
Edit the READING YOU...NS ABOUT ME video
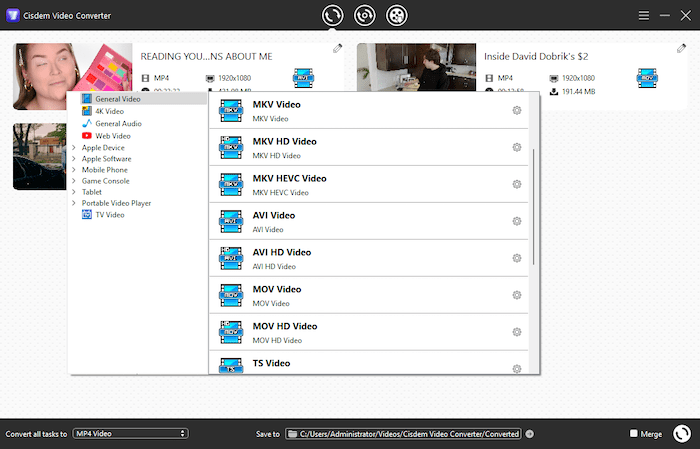(x=338, y=48)
